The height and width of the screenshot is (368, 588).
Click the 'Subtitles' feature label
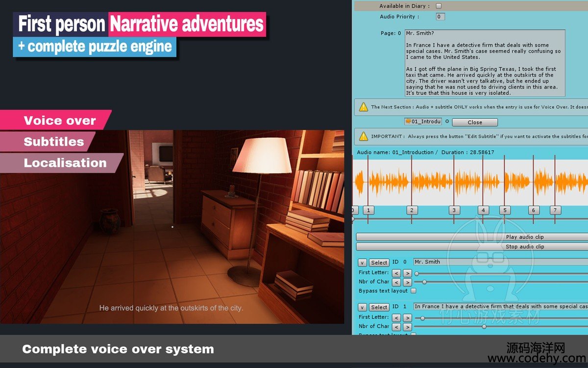coord(54,142)
